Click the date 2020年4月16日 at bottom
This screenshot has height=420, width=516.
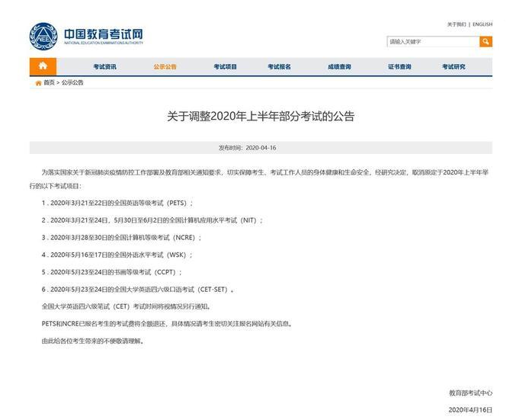point(470,410)
